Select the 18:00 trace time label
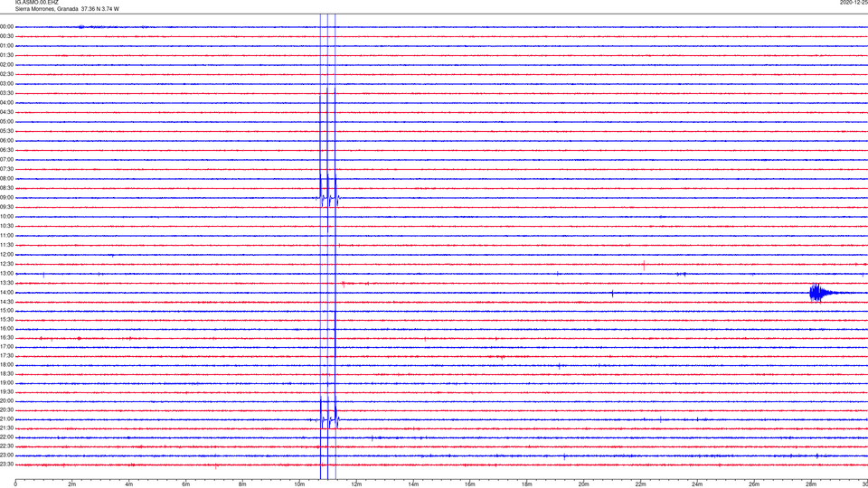The height and width of the screenshot is (488, 868). [x=6, y=365]
